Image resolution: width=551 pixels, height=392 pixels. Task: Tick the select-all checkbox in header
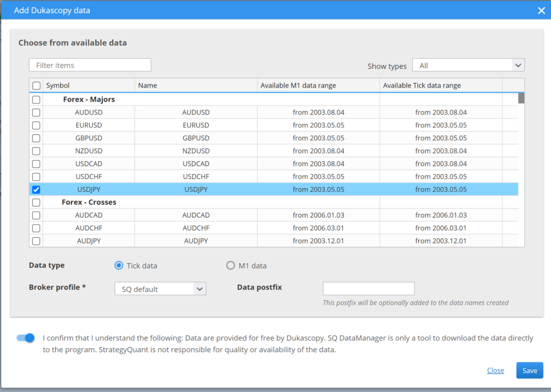(36, 85)
